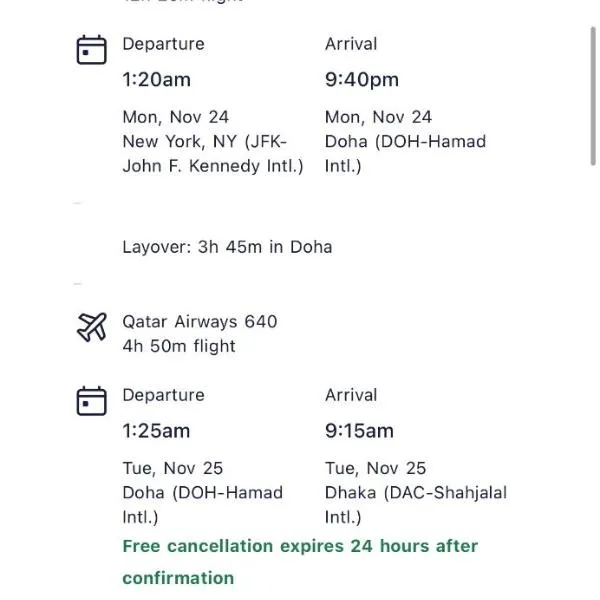The image size is (600, 600).
Task: Select the 1:25am departure time
Action: [x=156, y=431]
